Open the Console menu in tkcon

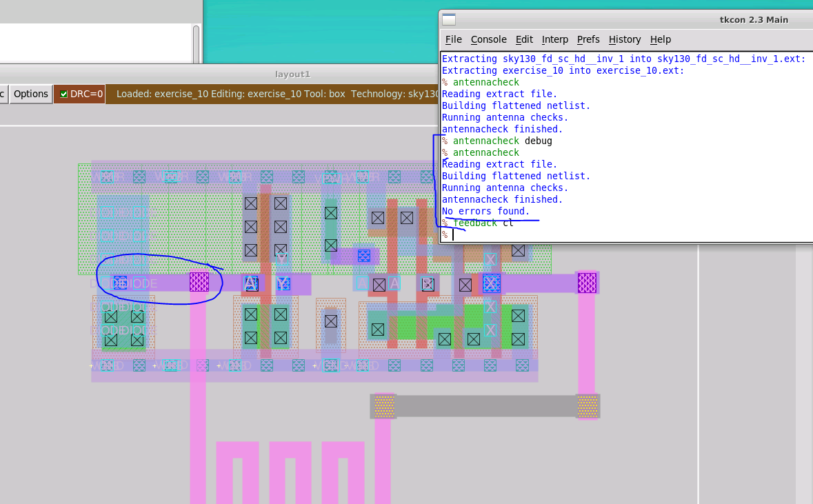pyautogui.click(x=488, y=39)
